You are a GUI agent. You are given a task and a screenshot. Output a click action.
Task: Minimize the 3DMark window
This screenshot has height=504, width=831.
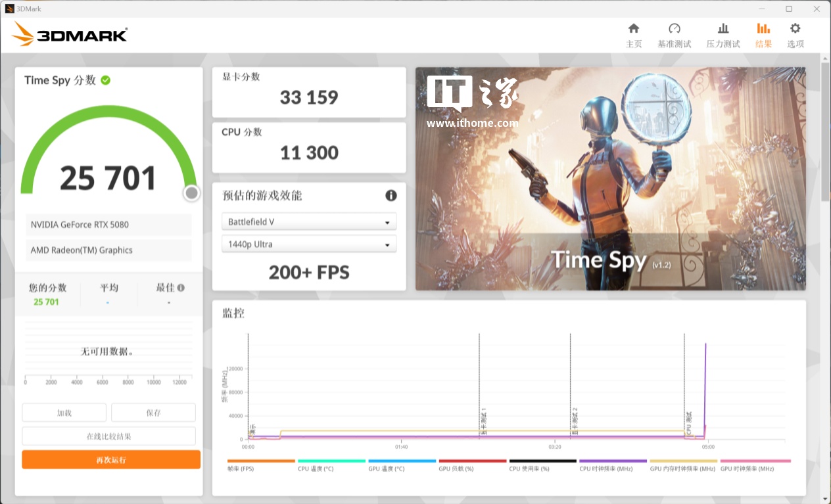pos(762,9)
